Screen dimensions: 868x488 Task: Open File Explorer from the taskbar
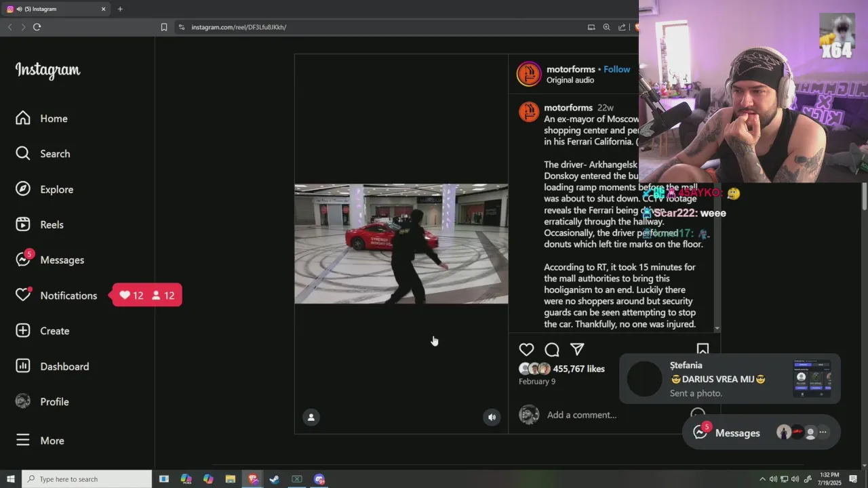point(230,479)
